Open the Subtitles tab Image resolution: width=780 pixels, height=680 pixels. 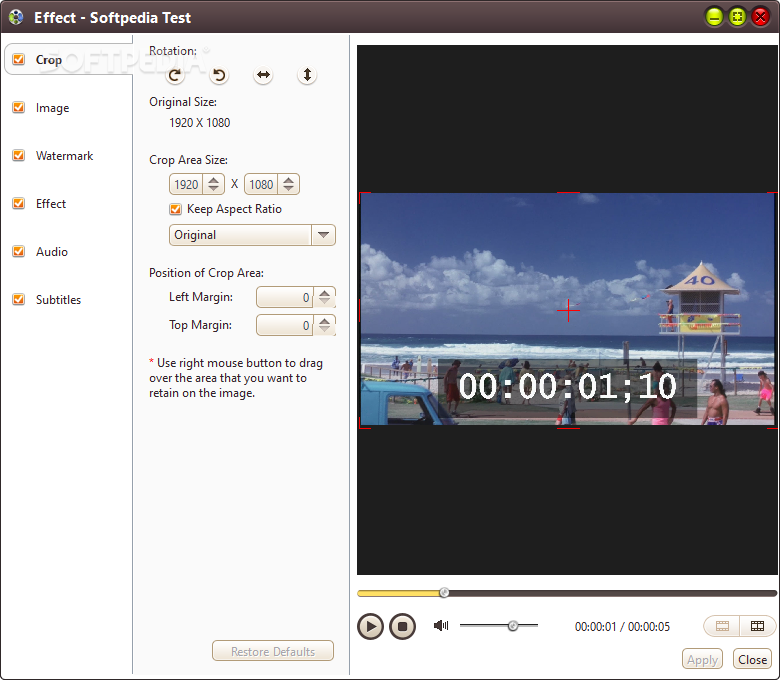[x=58, y=300]
